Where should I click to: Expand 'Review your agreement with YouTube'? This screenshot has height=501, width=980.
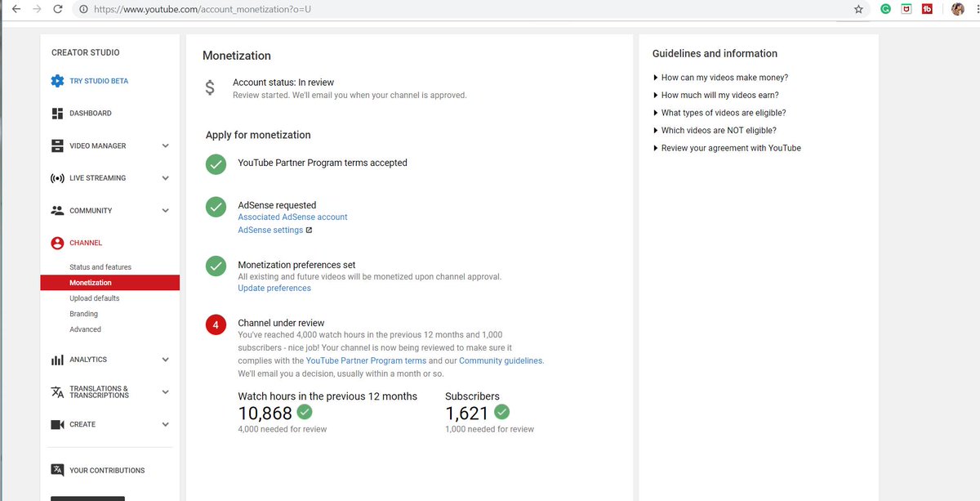coord(726,148)
